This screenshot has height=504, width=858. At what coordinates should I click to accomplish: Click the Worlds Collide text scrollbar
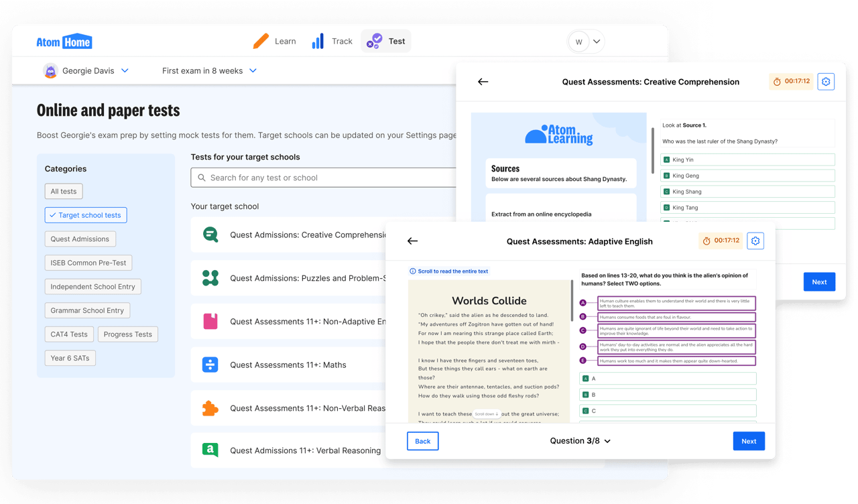point(572,295)
